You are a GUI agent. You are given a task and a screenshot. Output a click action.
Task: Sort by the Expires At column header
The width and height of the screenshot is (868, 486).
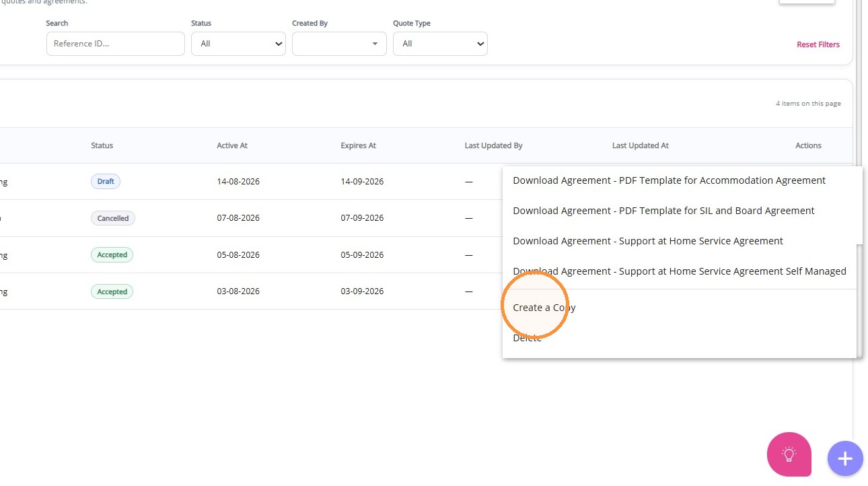(x=359, y=145)
